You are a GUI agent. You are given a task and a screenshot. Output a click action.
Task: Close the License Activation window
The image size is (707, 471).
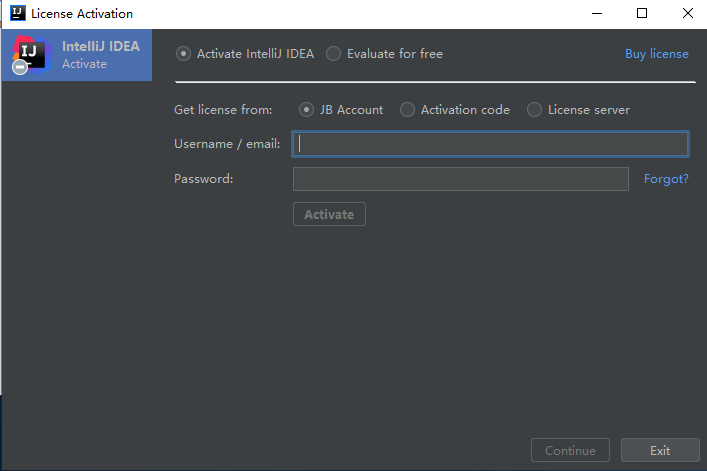(688, 14)
